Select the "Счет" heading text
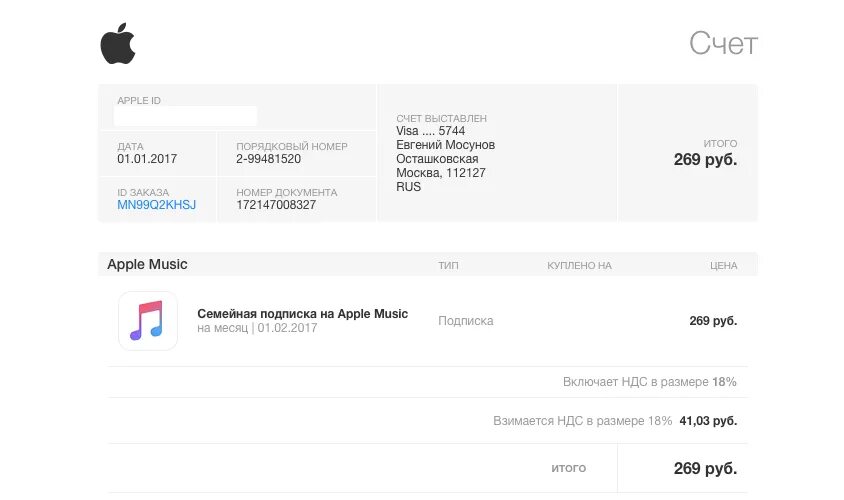The width and height of the screenshot is (844, 500). click(x=723, y=44)
